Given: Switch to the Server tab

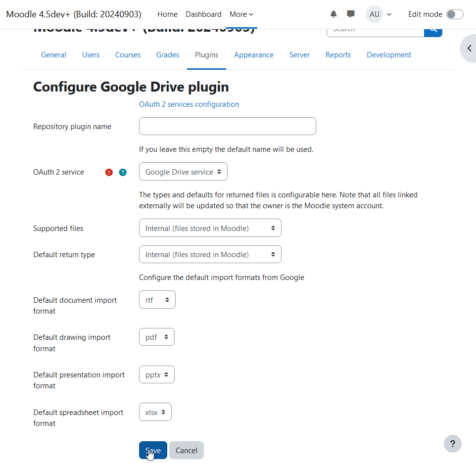Looking at the screenshot, I should tap(299, 55).
